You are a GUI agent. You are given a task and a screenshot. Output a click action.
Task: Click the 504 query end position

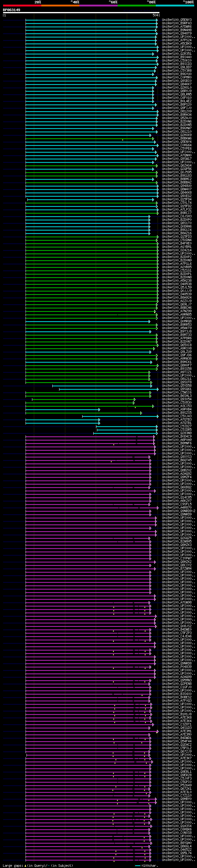[155, 15]
